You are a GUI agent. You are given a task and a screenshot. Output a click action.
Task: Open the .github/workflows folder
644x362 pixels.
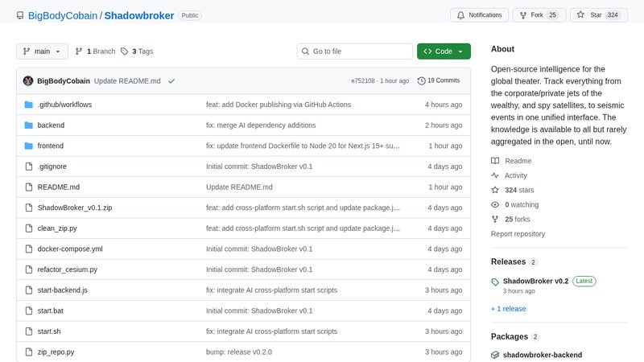click(x=64, y=105)
